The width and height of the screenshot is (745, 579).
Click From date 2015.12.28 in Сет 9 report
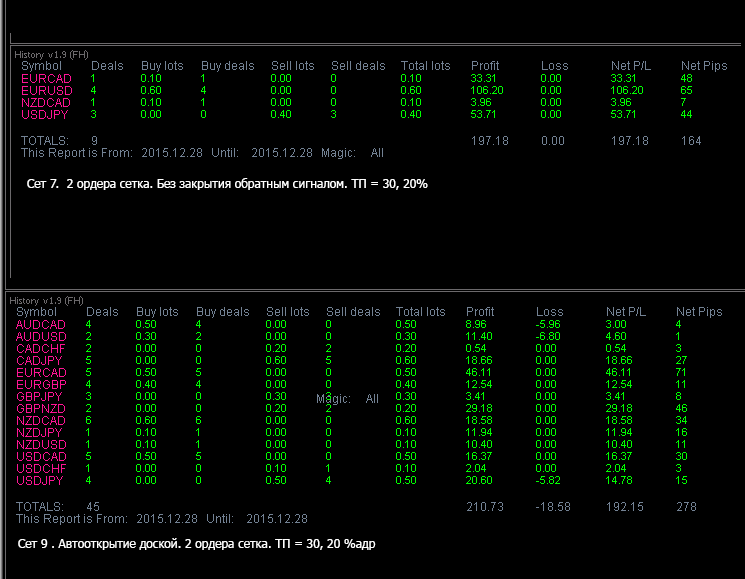click(x=167, y=519)
